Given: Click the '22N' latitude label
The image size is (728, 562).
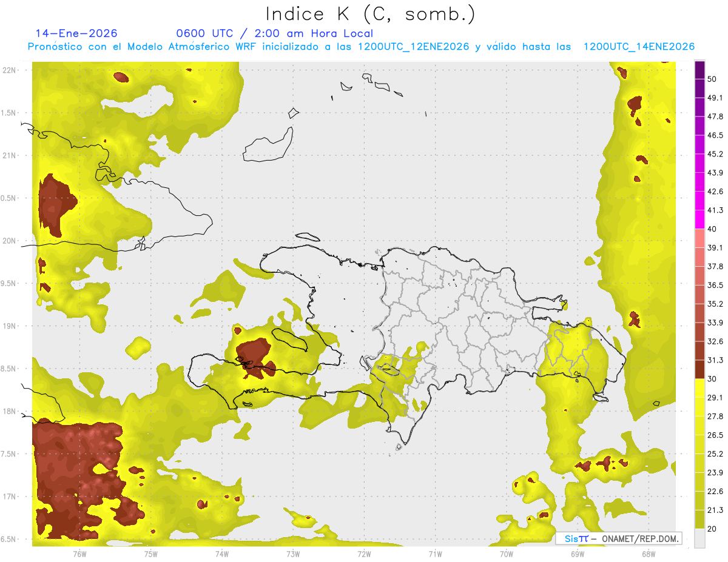Looking at the screenshot, I should [x=10, y=70].
